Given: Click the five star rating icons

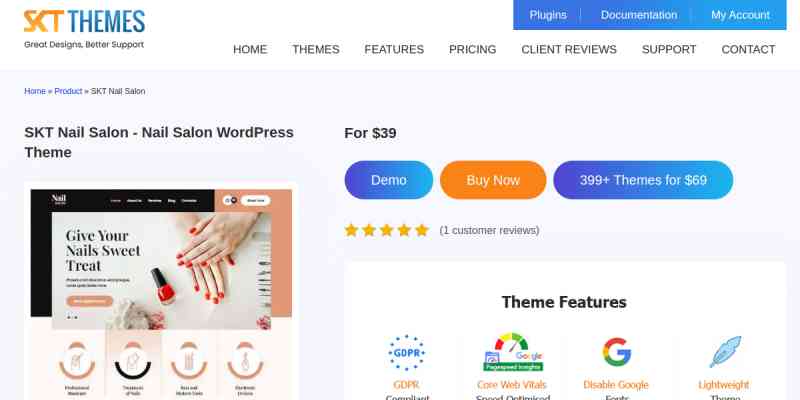Looking at the screenshot, I should tap(386, 231).
